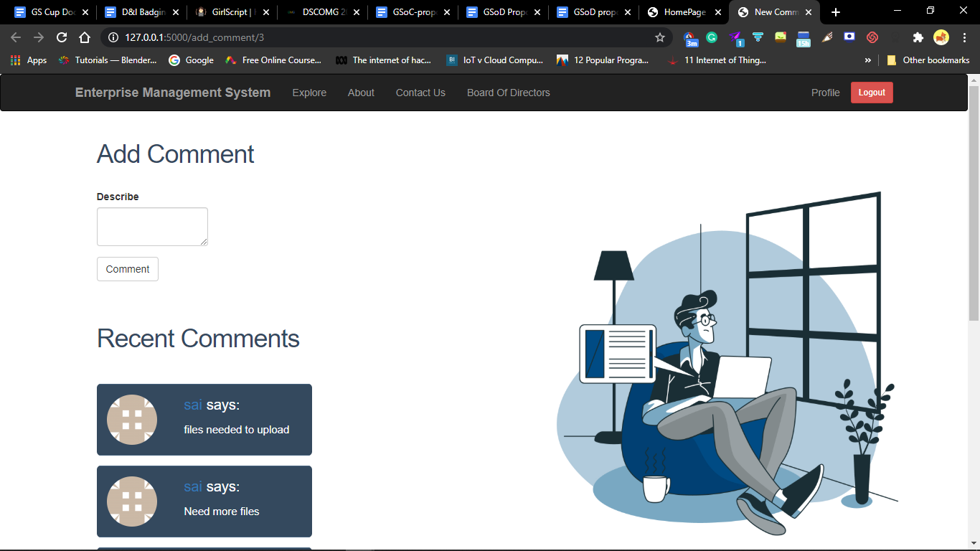Click the 'Need more files' comment text
980x551 pixels.
coord(222,512)
